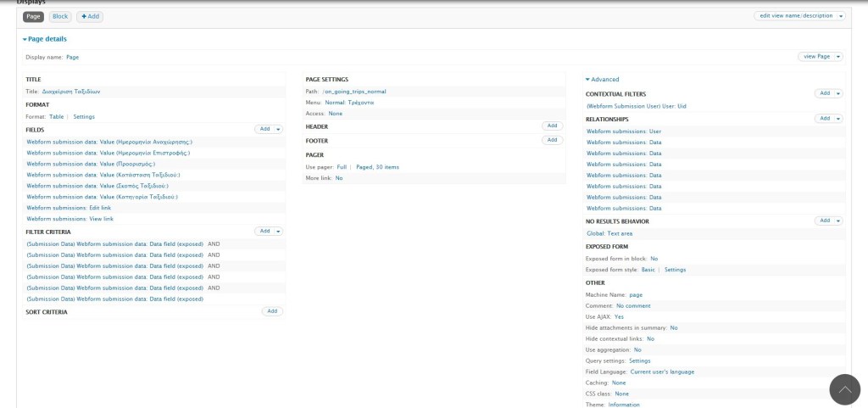Switch to the Block display tab
Viewport: 868px width, 408px height.
point(60,16)
